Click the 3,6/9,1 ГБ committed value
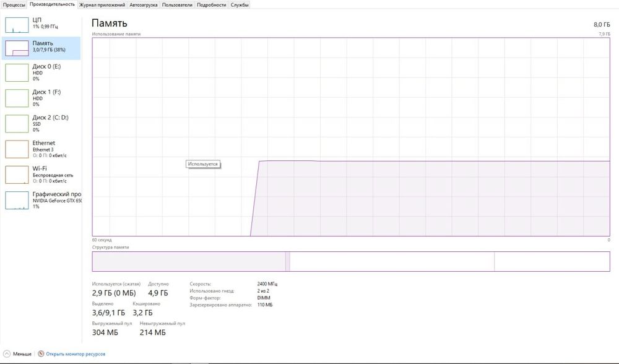 108,313
